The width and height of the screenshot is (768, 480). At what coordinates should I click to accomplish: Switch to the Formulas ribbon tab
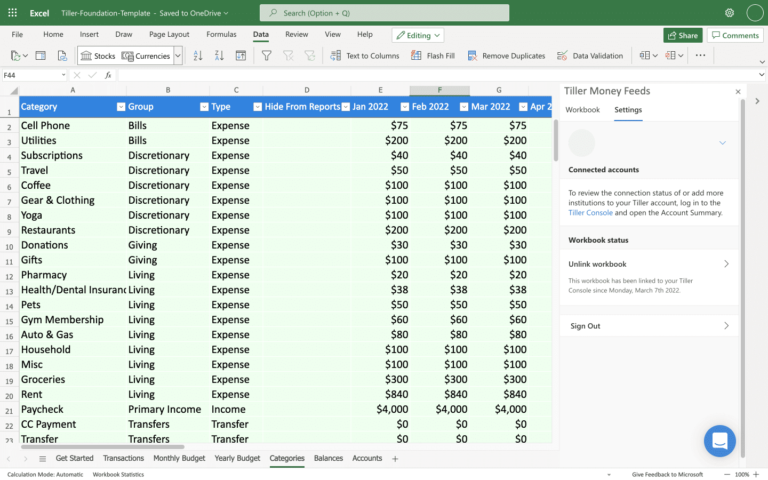coord(221,34)
